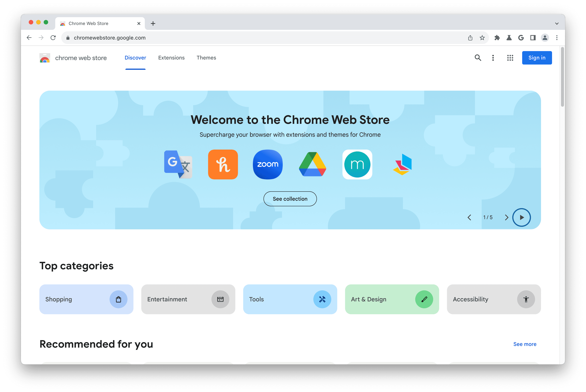
Task: Select the Extensions tab
Action: point(171,57)
